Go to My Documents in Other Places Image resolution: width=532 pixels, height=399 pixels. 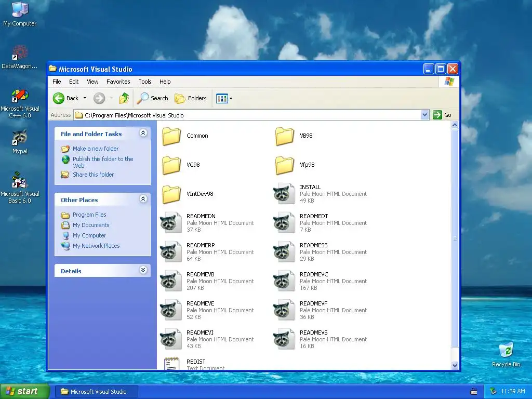[x=91, y=225]
